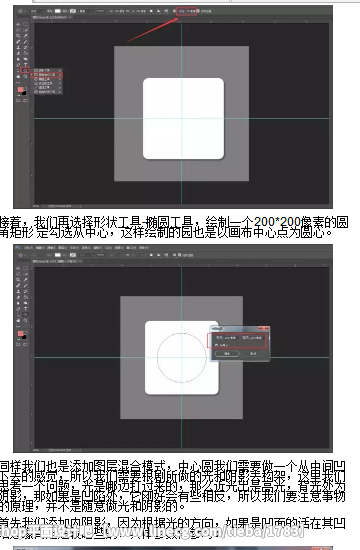Image resolution: width=360 pixels, height=550 pixels.
Task: Click OK button in ellipse dialog
Action: (227, 354)
